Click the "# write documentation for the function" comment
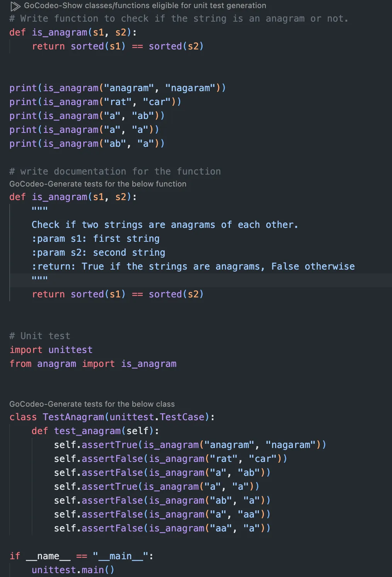The width and height of the screenshot is (392, 577). 115,171
